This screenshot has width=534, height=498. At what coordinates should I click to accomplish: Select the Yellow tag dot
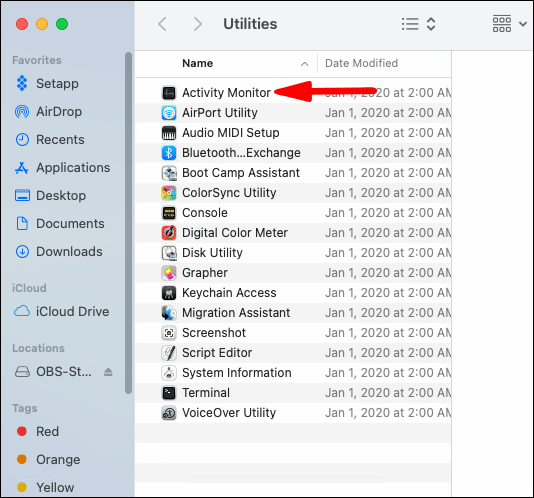click(22, 487)
